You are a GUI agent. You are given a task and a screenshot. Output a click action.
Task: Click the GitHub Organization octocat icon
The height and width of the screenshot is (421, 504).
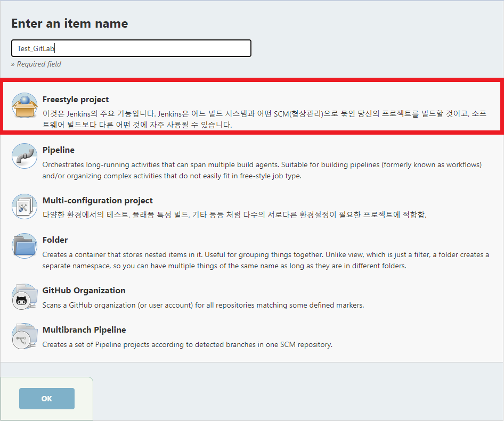[25, 296]
